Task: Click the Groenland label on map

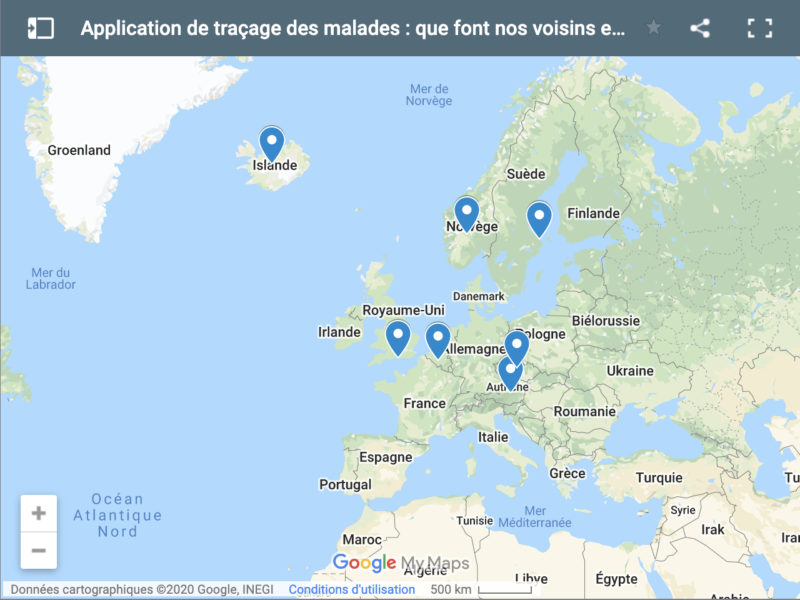Action: pyautogui.click(x=79, y=150)
